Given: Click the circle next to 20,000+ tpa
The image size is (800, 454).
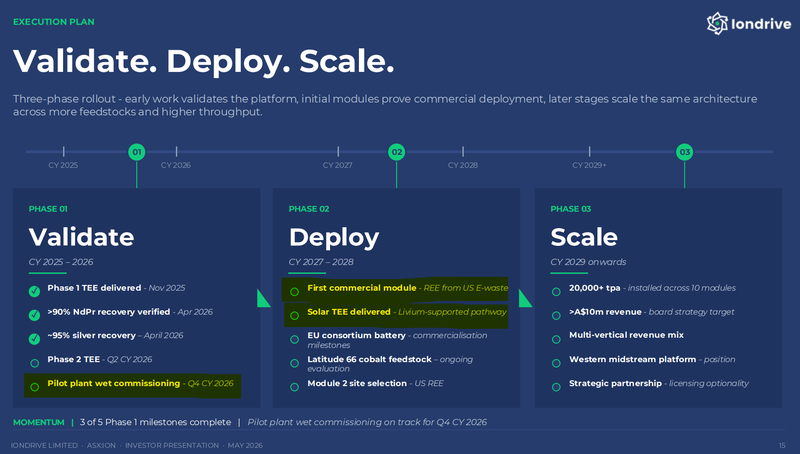Looking at the screenshot, I should tap(556, 292).
